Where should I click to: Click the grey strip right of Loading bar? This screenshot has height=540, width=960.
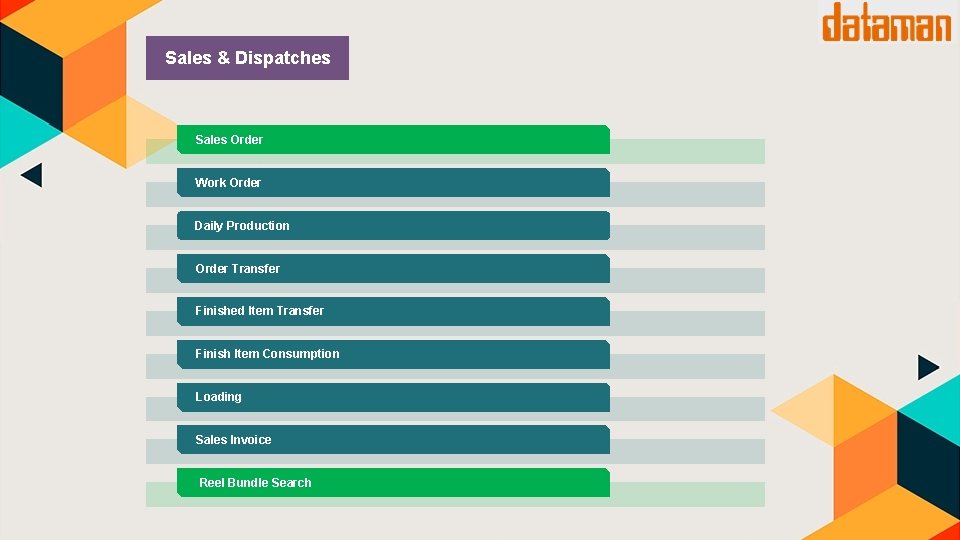coord(687,408)
